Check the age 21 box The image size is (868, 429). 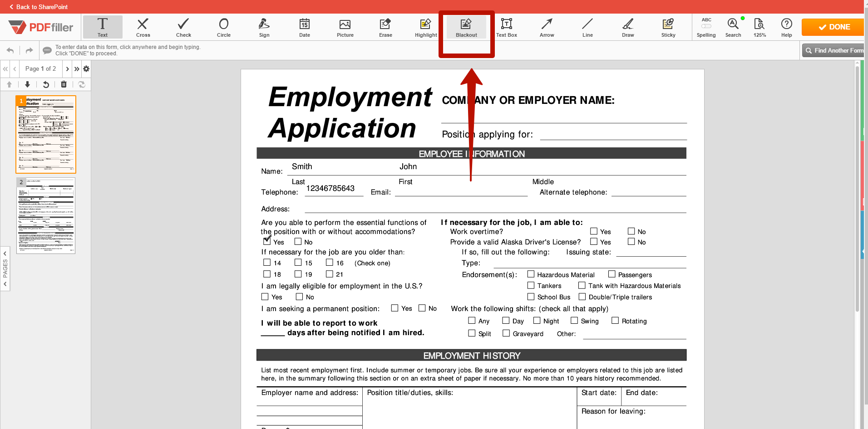(330, 274)
